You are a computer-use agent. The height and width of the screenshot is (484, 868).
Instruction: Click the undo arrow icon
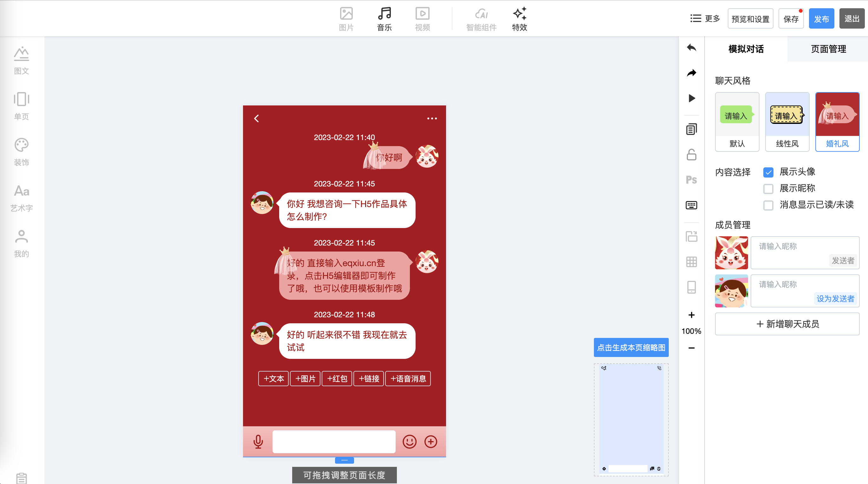click(x=691, y=48)
